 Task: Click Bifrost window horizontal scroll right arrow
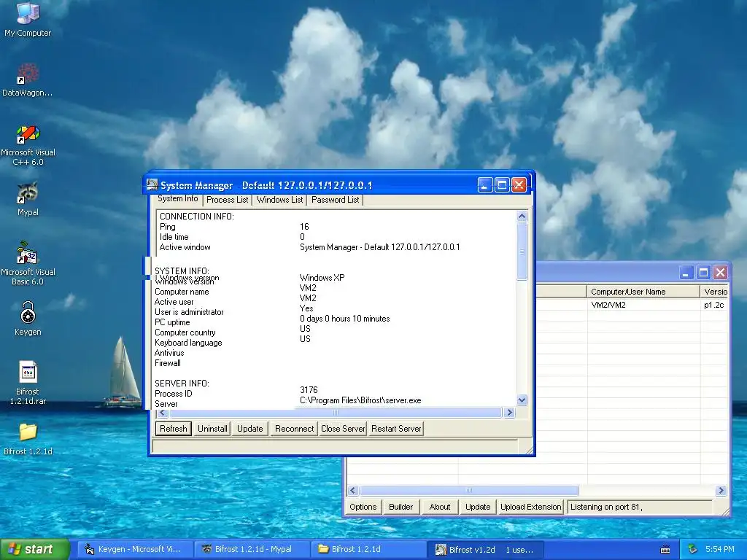click(721, 491)
